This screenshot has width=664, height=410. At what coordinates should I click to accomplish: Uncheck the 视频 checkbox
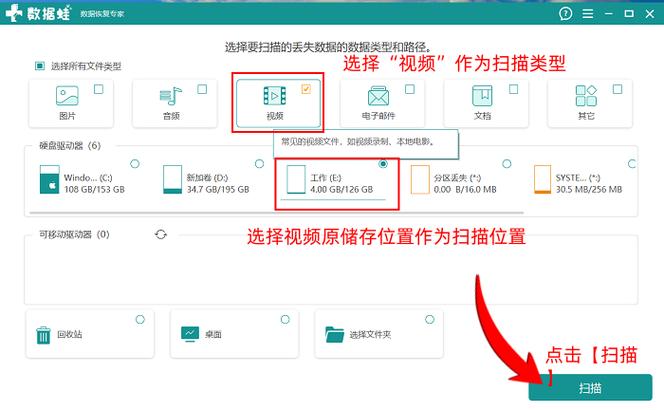click(306, 89)
